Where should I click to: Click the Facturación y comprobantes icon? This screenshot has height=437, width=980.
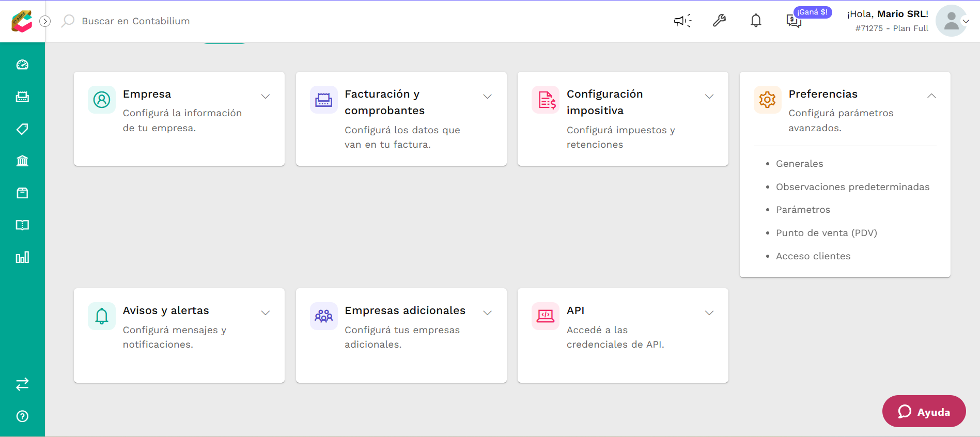[x=324, y=100]
